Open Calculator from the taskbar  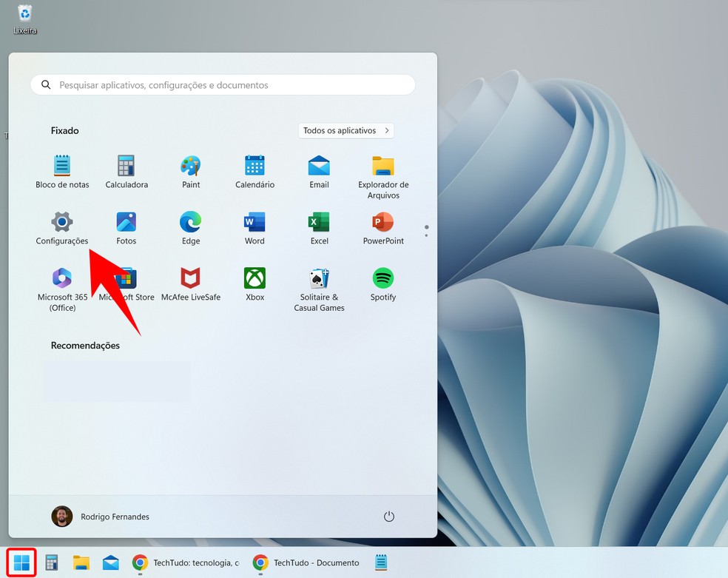[x=52, y=562]
